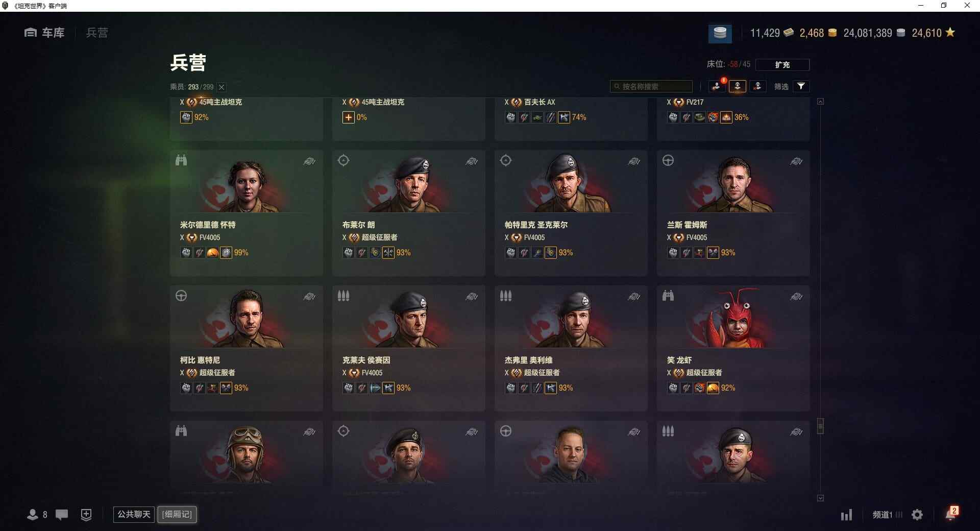Select crew card 笑 龙虾 lobster portrait
980x531 pixels.
coord(733,348)
